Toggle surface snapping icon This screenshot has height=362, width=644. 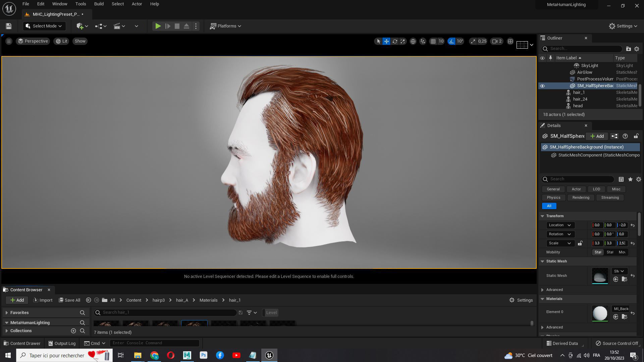(423, 41)
